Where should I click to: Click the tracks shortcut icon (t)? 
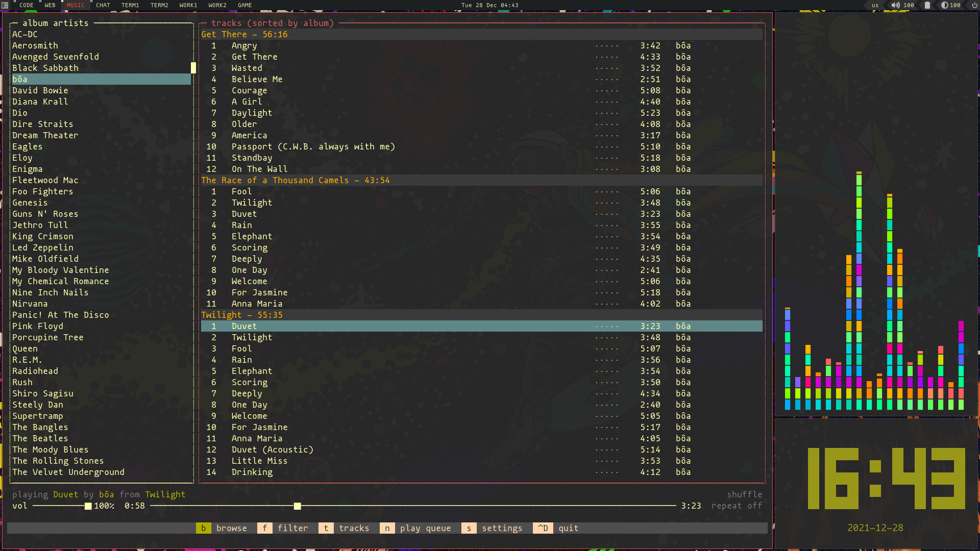(x=327, y=528)
